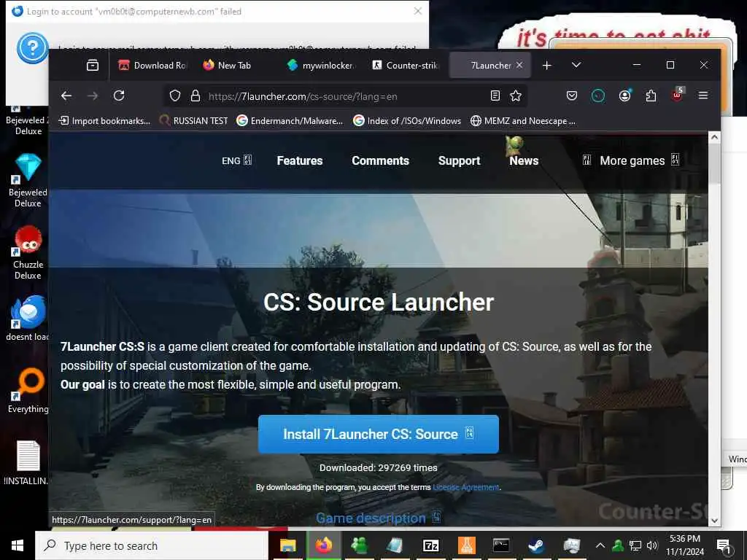Go back using the Firefox back arrow
Screen dimensions: 747x560
pyautogui.click(x=66, y=96)
